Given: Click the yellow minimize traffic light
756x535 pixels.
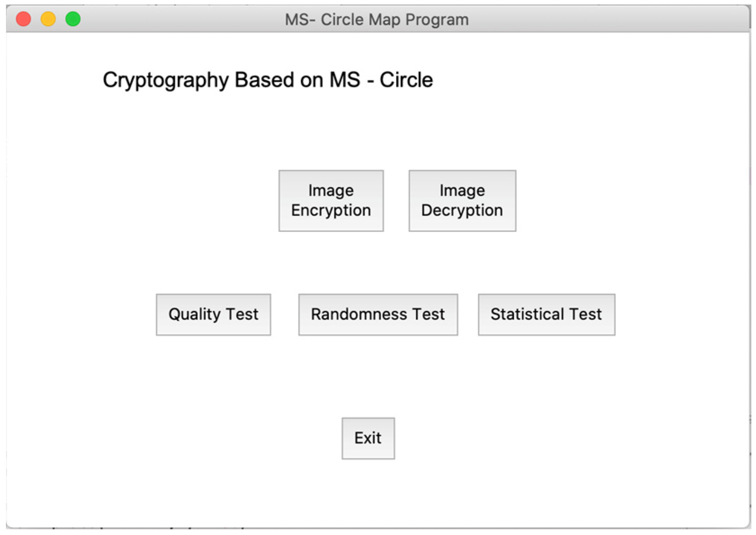Looking at the screenshot, I should (48, 19).
